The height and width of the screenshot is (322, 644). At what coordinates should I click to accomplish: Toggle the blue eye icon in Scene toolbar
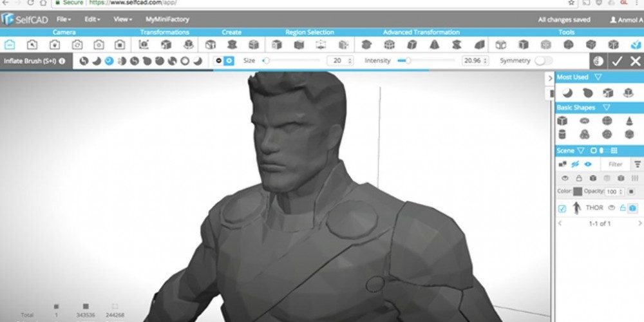coord(588,164)
